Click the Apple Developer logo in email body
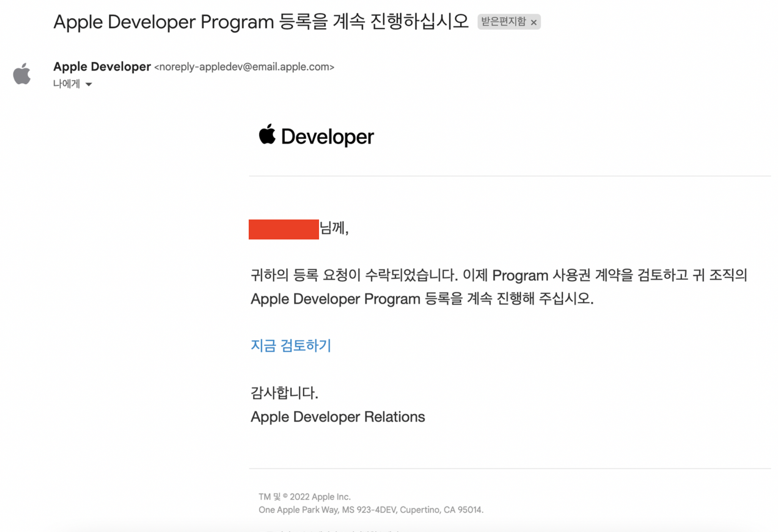Image resolution: width=778 pixels, height=532 pixels. [316, 135]
